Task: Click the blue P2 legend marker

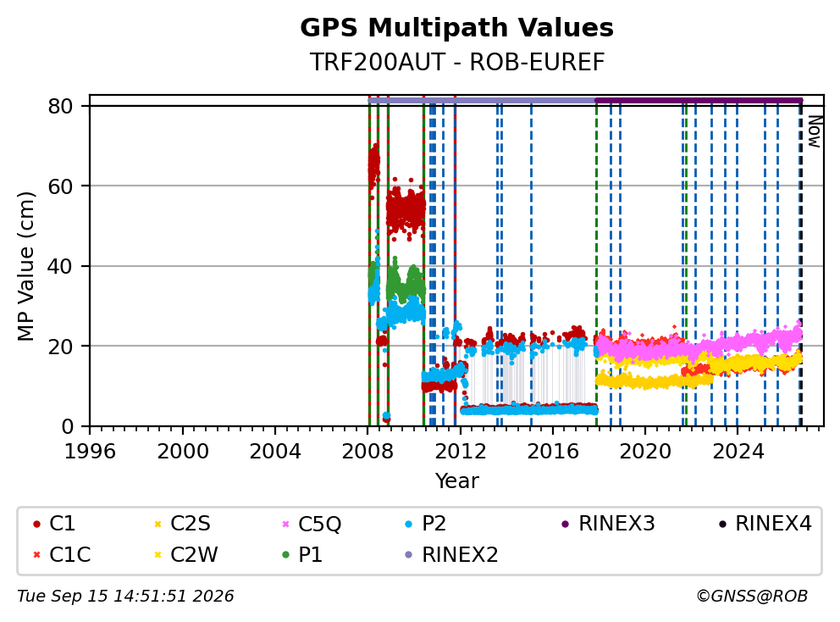Action: click(409, 524)
